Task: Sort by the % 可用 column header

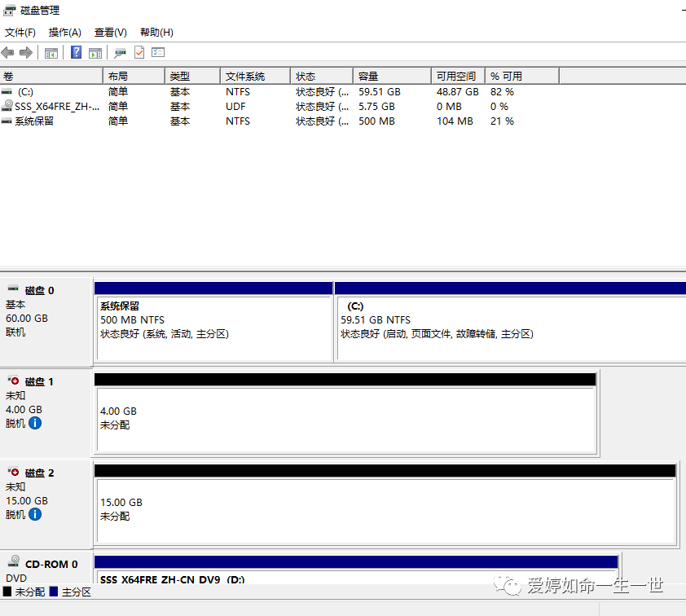Action: click(x=522, y=76)
